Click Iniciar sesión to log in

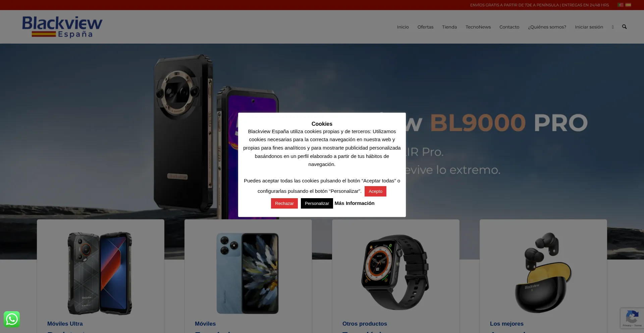589,27
